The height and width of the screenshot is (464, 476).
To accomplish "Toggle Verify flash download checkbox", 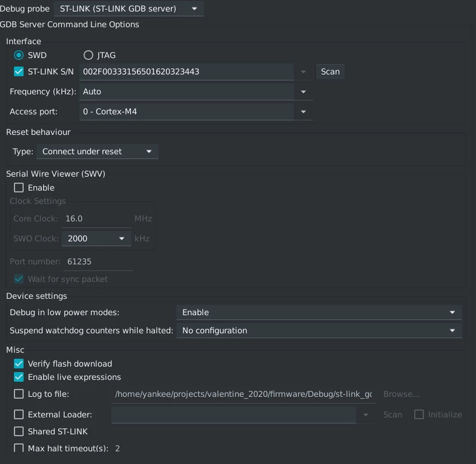I will pyautogui.click(x=19, y=364).
